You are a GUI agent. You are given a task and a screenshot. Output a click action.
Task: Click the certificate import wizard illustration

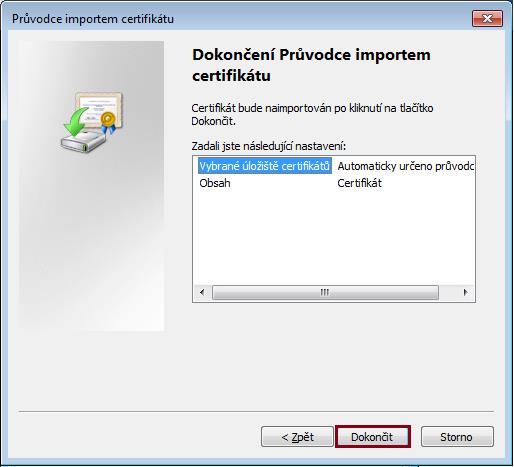coord(92,122)
